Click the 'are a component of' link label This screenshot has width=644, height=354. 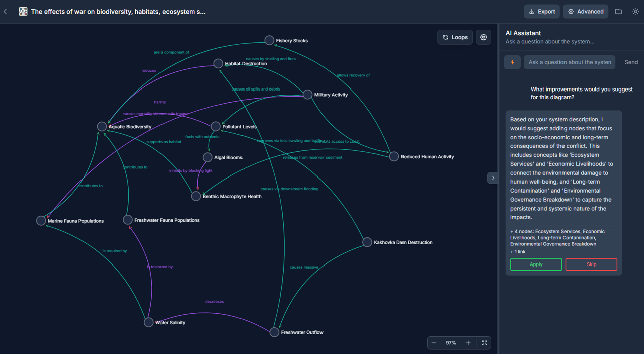coord(172,52)
